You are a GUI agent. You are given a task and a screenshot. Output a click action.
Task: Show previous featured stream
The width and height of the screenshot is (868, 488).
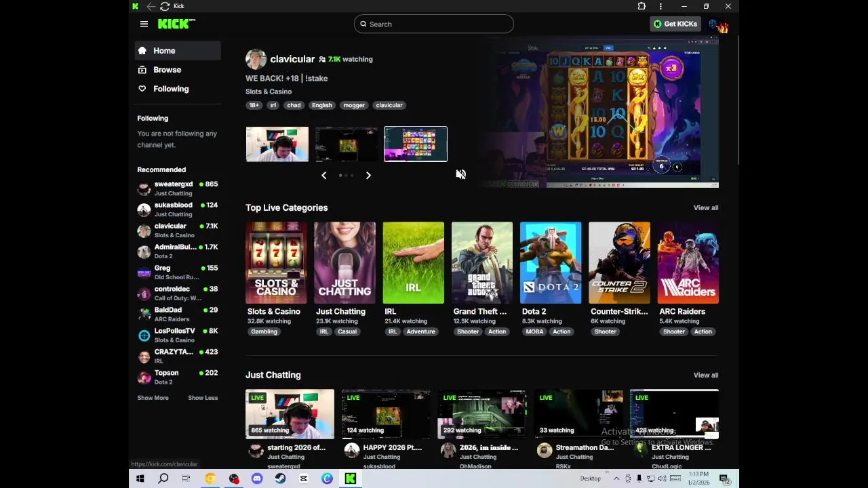[x=323, y=176]
